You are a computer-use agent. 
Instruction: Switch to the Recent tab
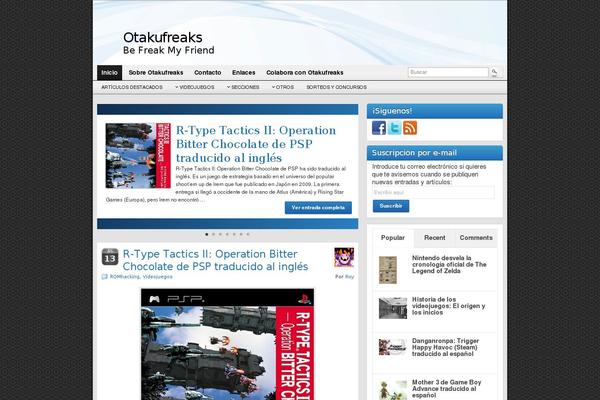pyautogui.click(x=435, y=238)
